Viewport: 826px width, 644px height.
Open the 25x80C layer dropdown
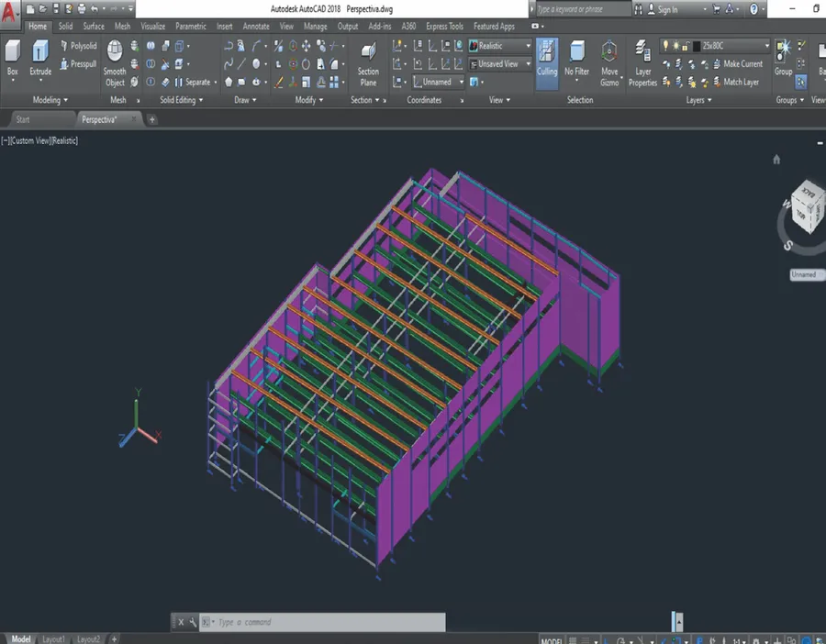(715, 46)
